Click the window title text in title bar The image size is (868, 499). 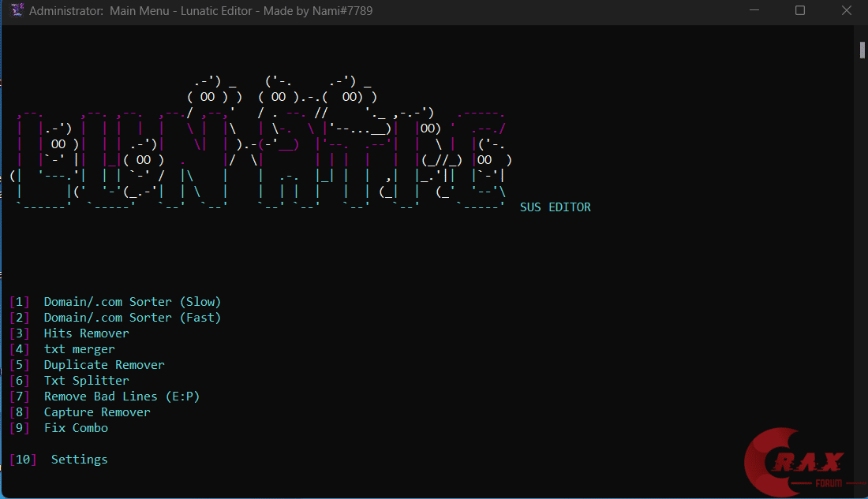200,11
